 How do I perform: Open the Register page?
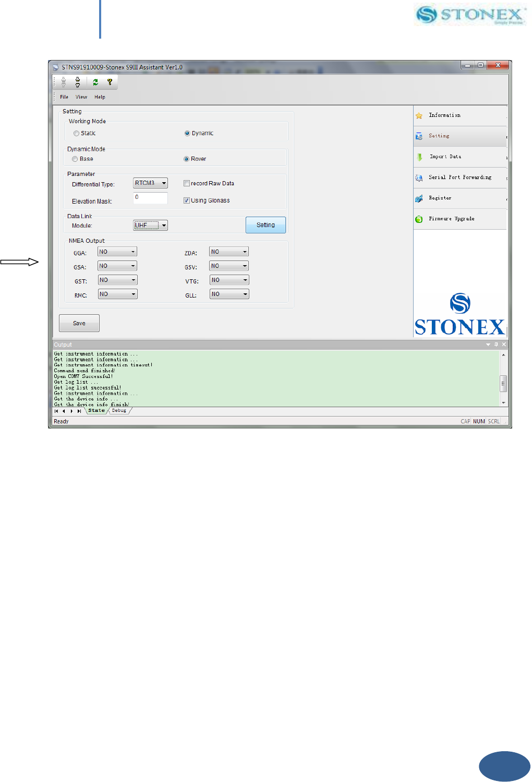pyautogui.click(x=460, y=198)
